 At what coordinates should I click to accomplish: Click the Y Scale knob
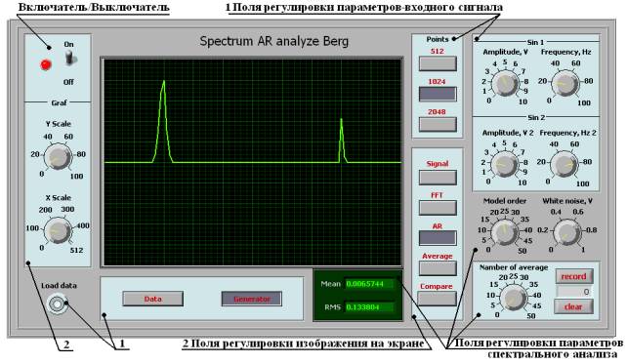(x=58, y=157)
